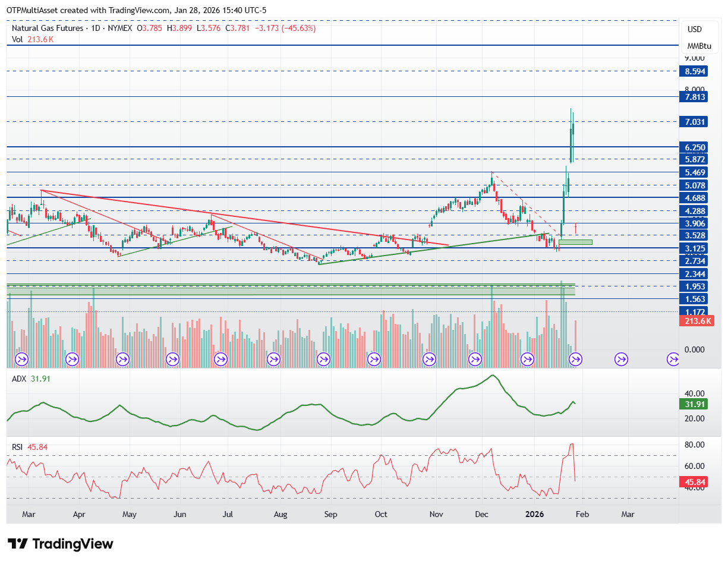The width and height of the screenshot is (728, 564).
Task: Open the contract roll icon above Jul
Action: [220, 359]
